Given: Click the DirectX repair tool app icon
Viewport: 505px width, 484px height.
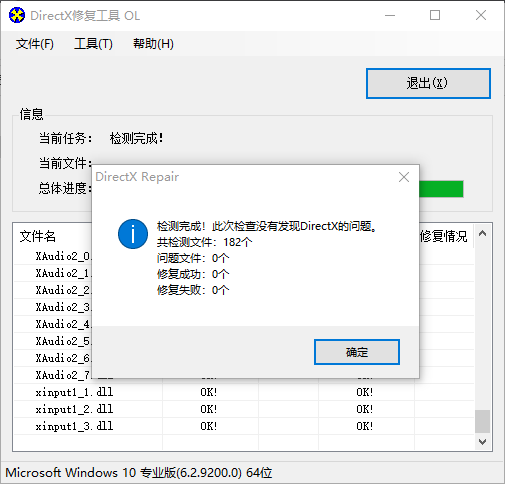Looking at the screenshot, I should 17,15.
